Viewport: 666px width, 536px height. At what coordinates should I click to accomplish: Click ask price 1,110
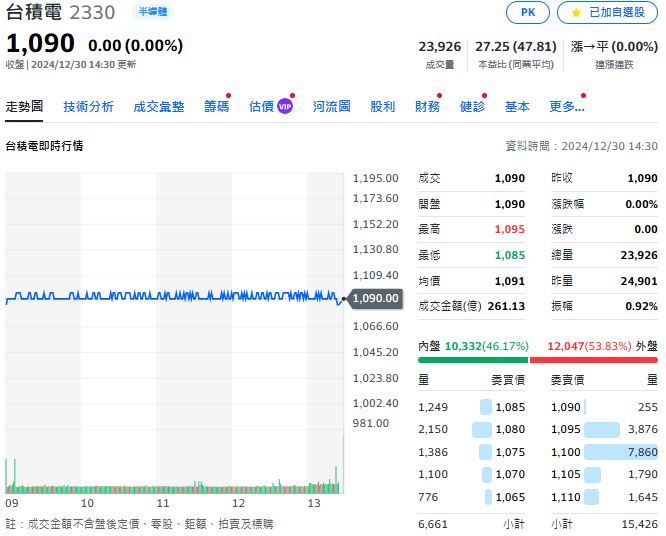click(x=565, y=497)
